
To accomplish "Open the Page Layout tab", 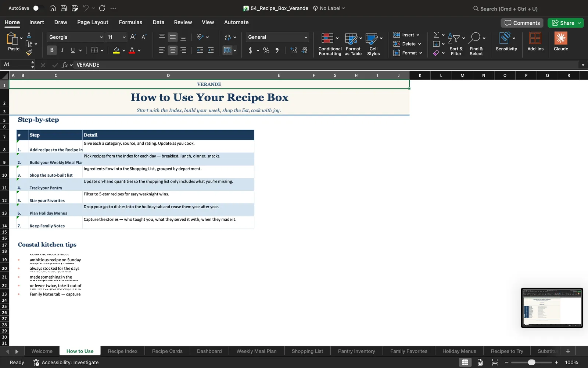I will coord(93,22).
